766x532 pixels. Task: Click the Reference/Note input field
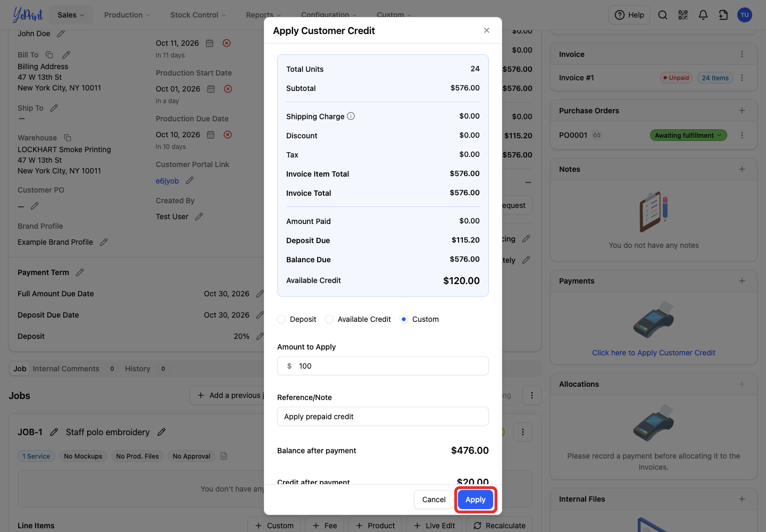click(383, 417)
